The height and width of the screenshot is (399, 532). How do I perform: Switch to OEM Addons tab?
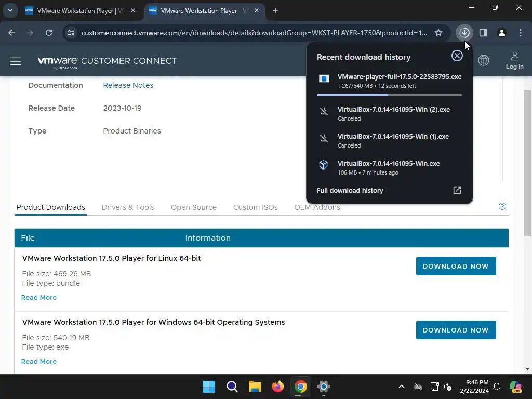click(317, 207)
